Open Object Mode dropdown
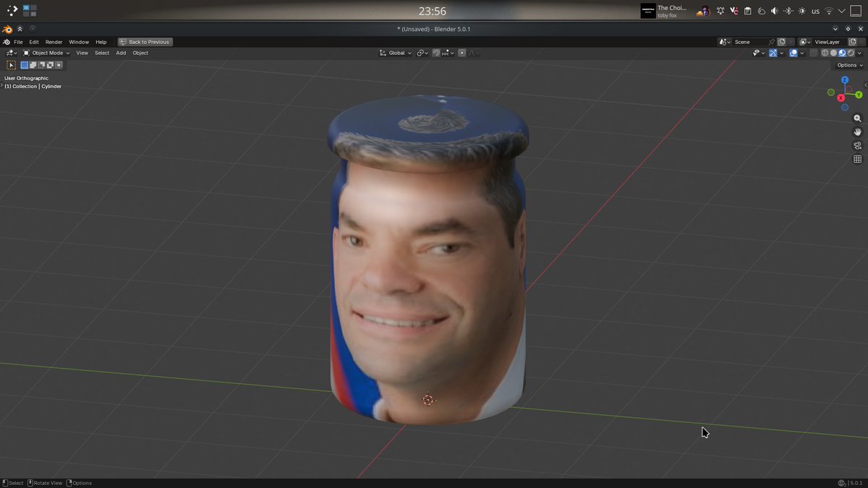Image resolution: width=868 pixels, height=488 pixels. (x=46, y=53)
